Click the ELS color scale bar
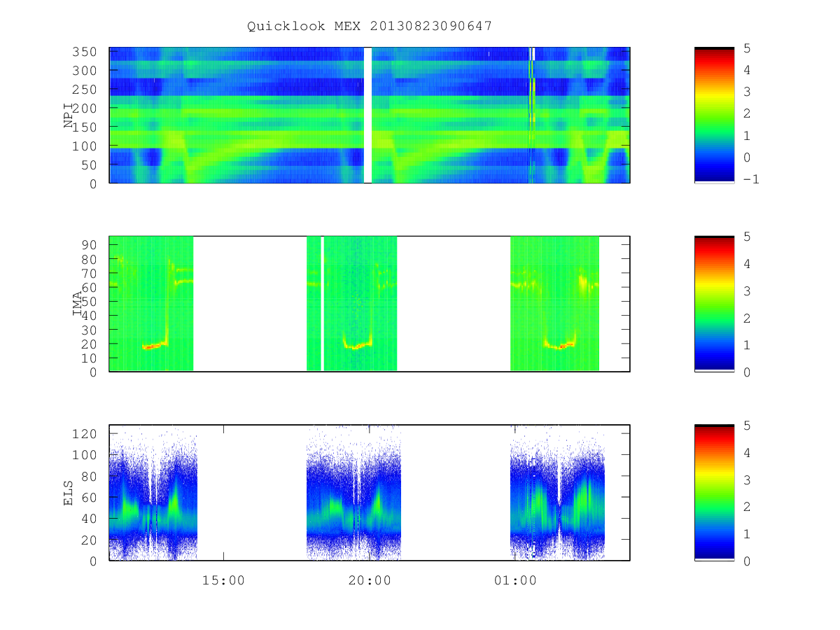The image size is (840, 630). tap(714, 493)
